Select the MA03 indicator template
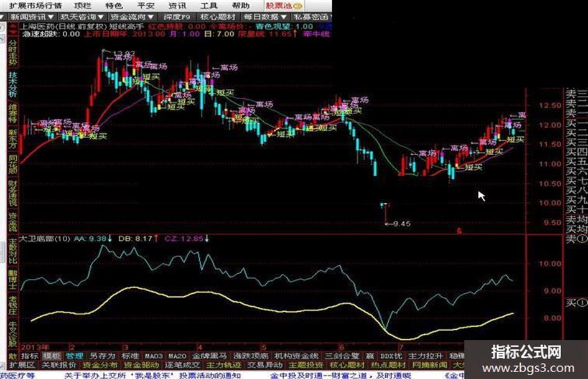 click(154, 356)
